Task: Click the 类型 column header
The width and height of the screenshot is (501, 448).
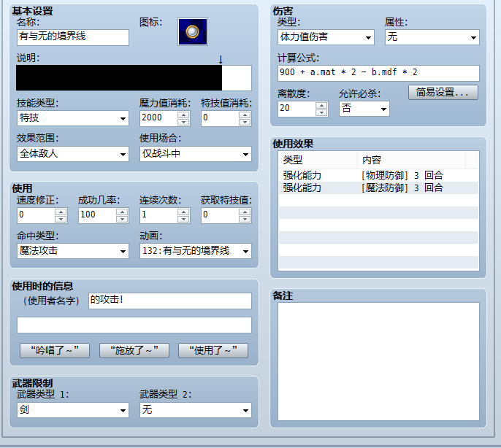Action: pyautogui.click(x=318, y=160)
